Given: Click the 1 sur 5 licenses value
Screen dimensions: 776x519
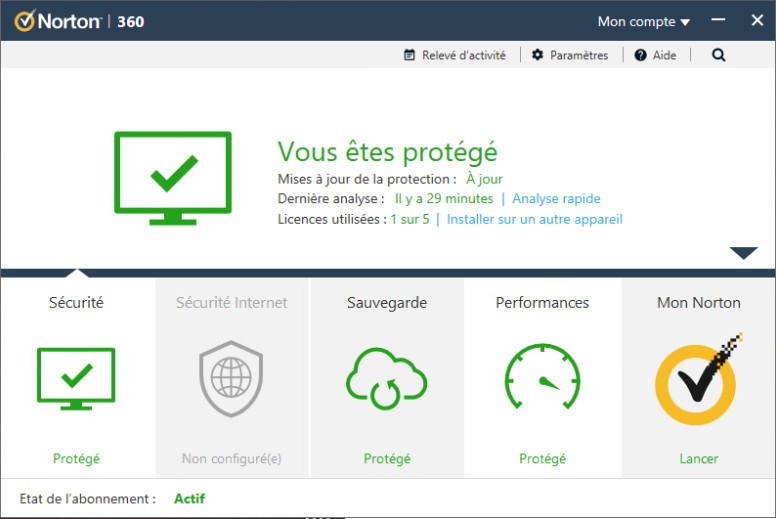Looking at the screenshot, I should [x=410, y=219].
